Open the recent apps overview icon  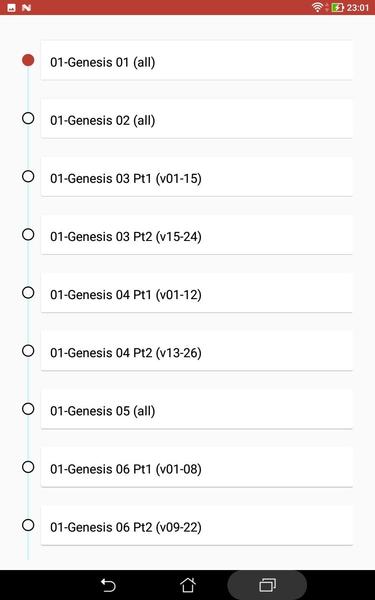point(267,585)
